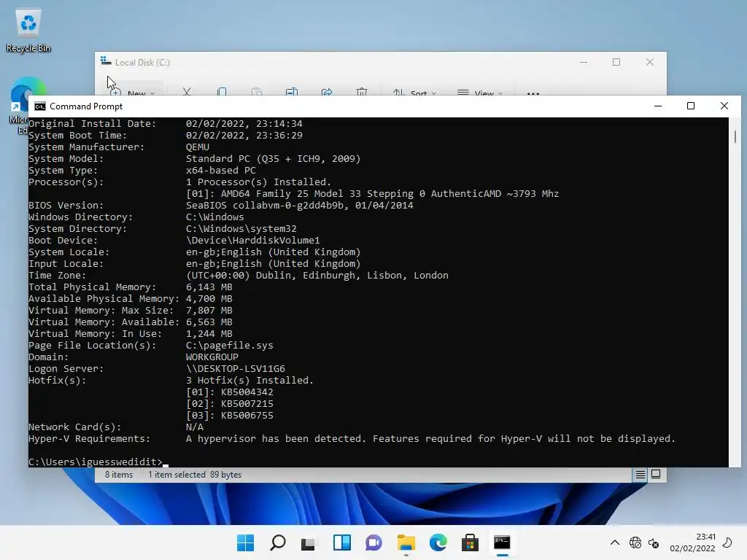Click the '8 items' status bar text
Viewport: 747px width, 560px height.
(x=119, y=475)
